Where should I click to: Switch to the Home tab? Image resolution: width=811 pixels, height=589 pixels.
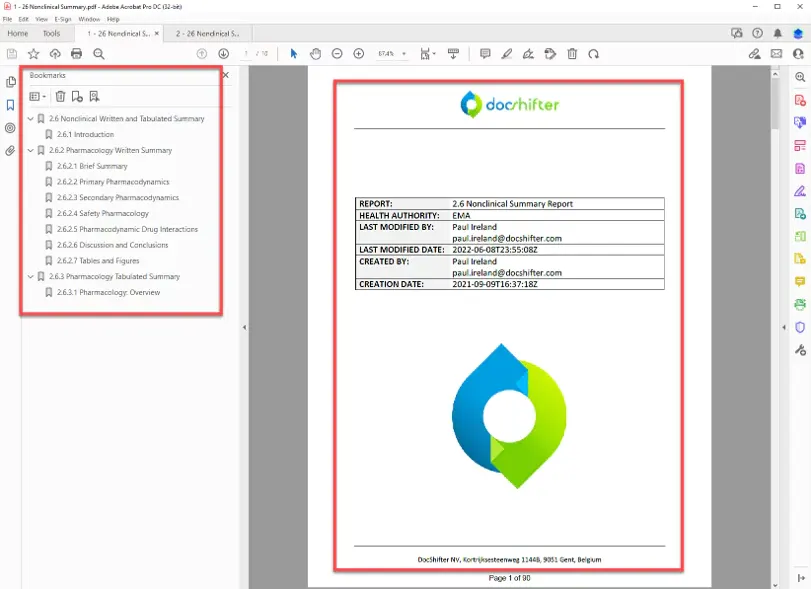[18, 34]
